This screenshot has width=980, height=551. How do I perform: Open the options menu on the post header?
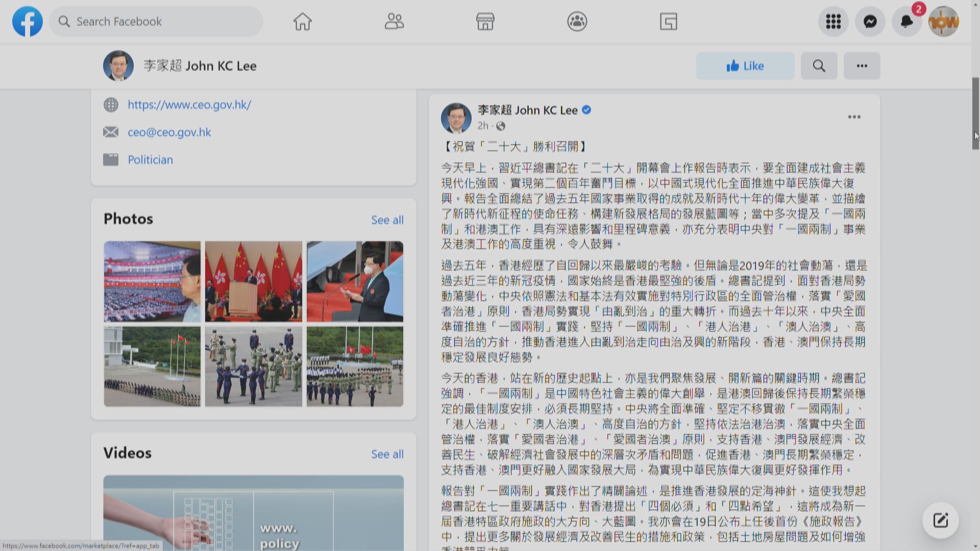pyautogui.click(x=854, y=117)
